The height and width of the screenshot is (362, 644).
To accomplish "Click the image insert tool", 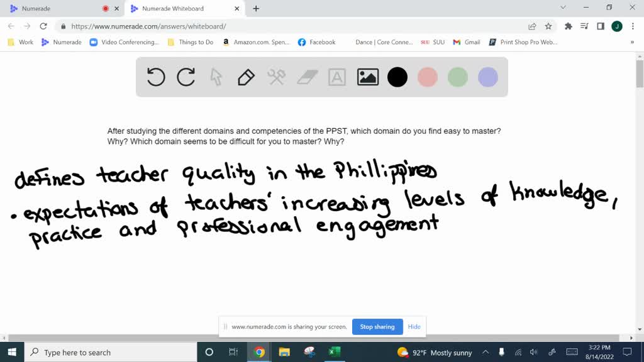I will pos(367,77).
